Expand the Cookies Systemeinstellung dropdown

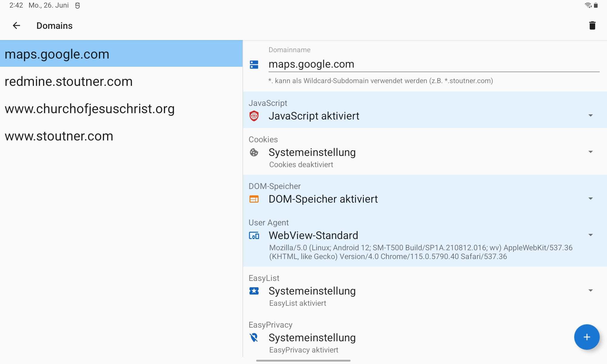click(590, 152)
